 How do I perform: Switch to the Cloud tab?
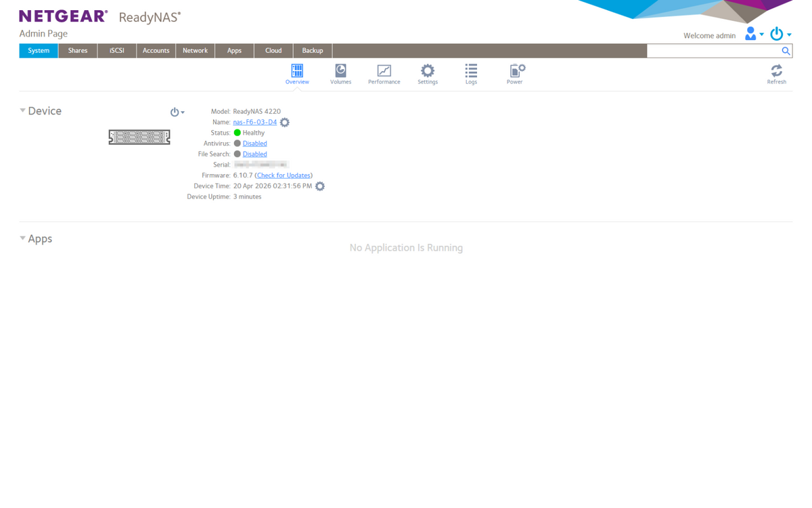[273, 51]
